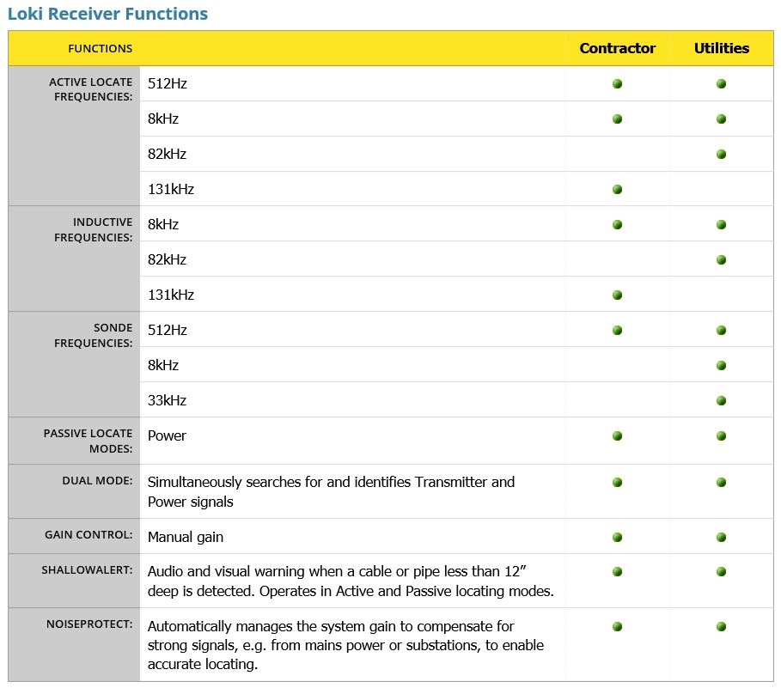
Task: Click the "Audio and visual warning..." ShallowAlert description
Action: (351, 581)
